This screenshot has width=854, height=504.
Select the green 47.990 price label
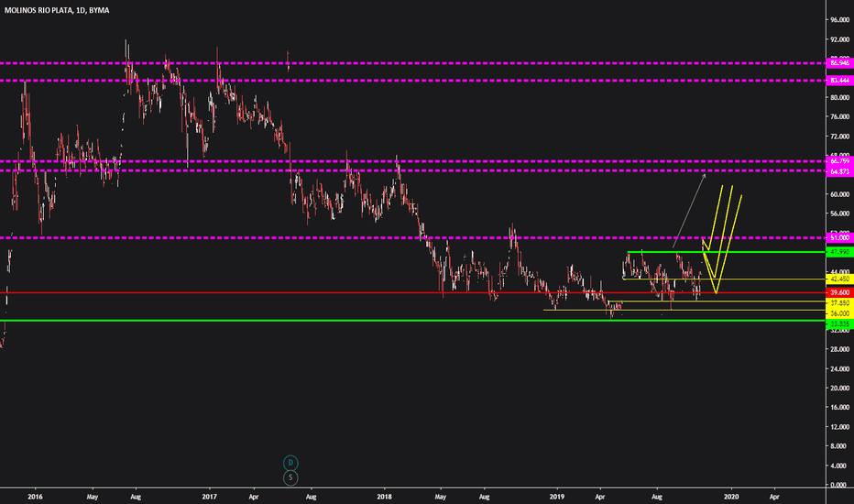pyautogui.click(x=839, y=252)
